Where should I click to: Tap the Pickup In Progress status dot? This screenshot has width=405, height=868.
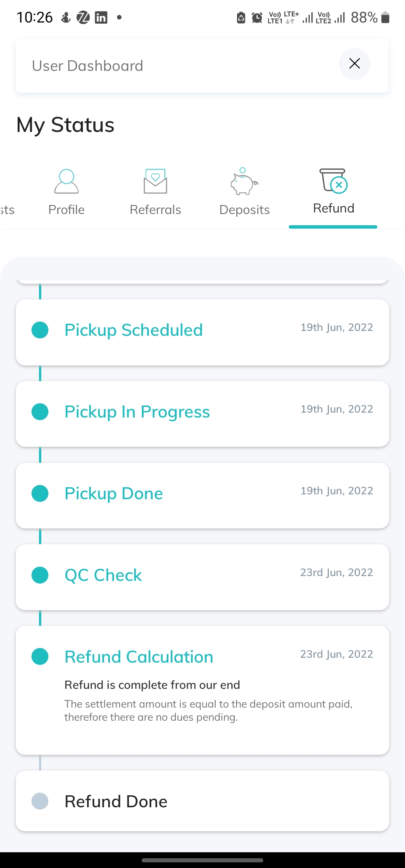pyautogui.click(x=40, y=412)
